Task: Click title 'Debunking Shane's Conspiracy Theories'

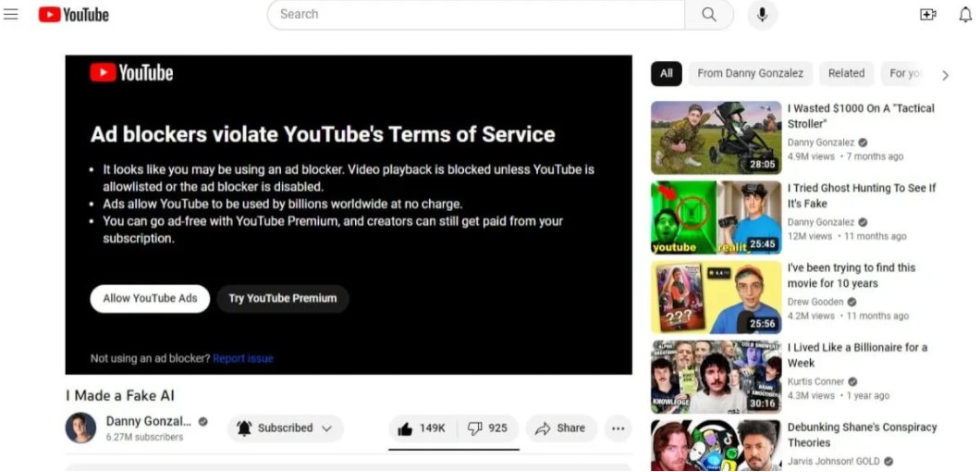Action: tap(862, 434)
